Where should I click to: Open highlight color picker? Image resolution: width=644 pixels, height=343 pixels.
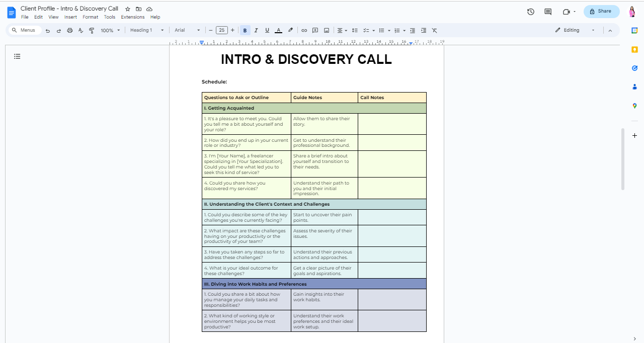290,30
